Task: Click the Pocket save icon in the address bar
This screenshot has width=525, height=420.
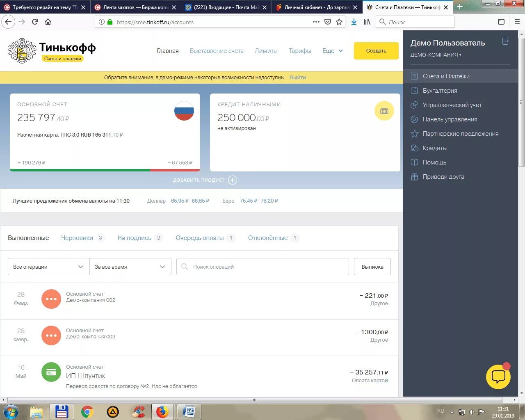Action: click(x=328, y=22)
